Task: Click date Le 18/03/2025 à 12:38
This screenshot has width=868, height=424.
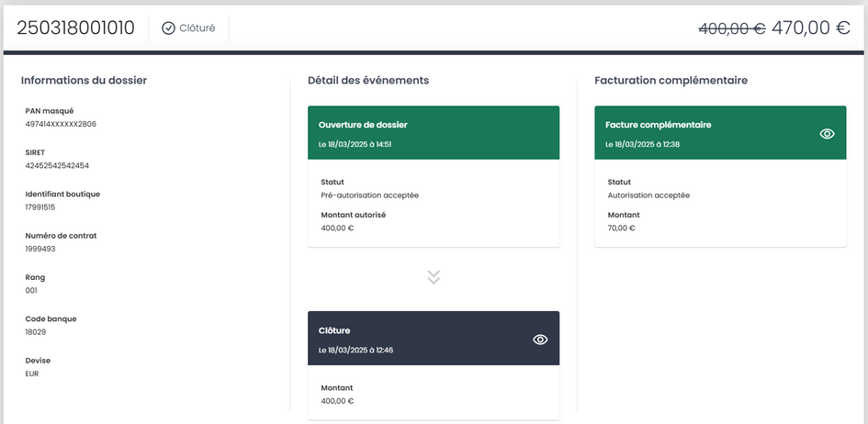Action: [x=643, y=144]
